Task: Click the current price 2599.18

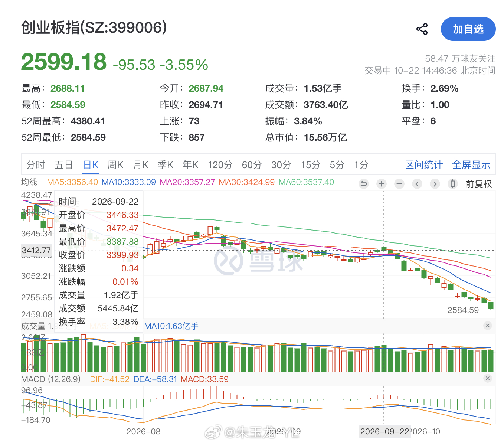Action: pos(64,62)
